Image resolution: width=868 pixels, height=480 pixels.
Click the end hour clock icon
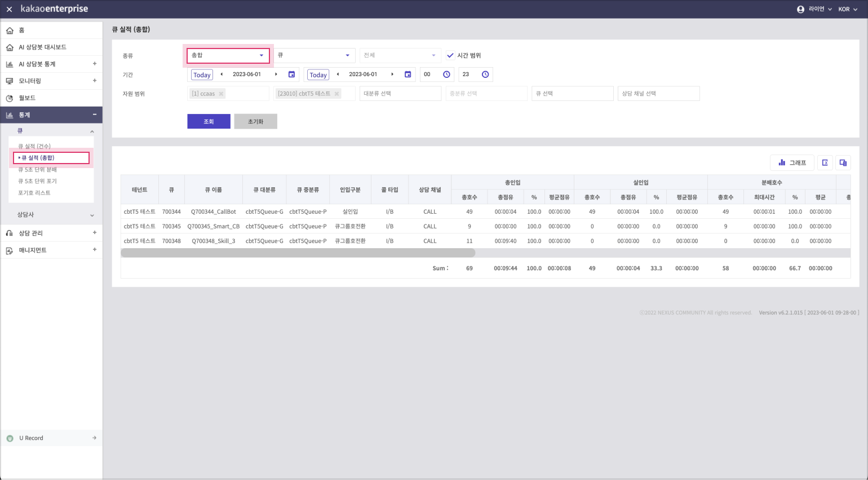tap(485, 74)
